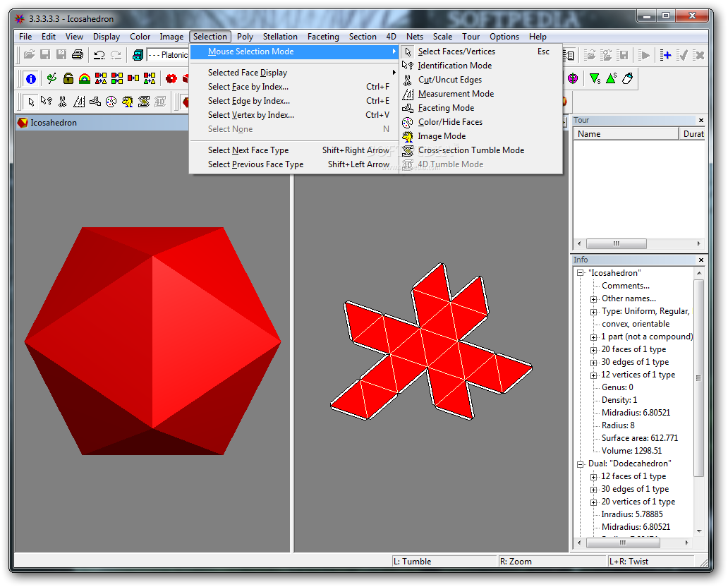Enable Identification Mode in submenu

click(x=455, y=66)
